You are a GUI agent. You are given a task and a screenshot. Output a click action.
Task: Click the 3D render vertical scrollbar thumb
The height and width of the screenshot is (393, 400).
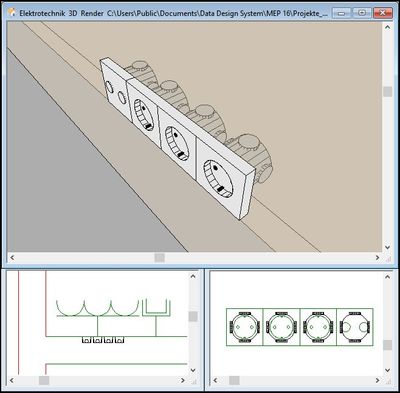(387, 92)
